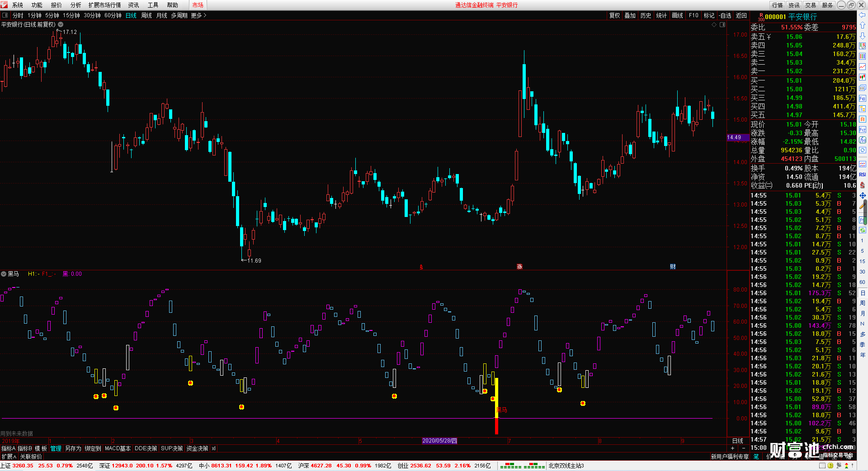Viewport: 868px width, 471px height.
Task: Click the candlestick chart sidebar icon
Action: tap(863, 77)
